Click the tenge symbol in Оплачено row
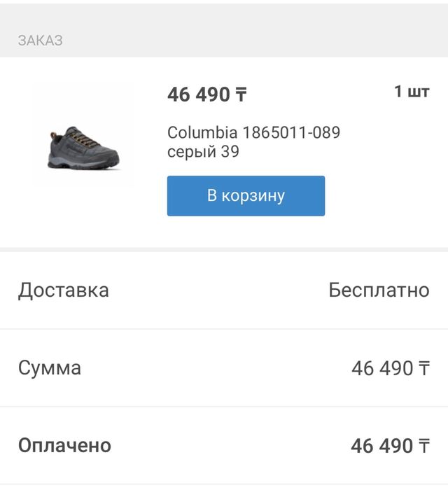The width and height of the screenshot is (448, 490). (x=424, y=446)
